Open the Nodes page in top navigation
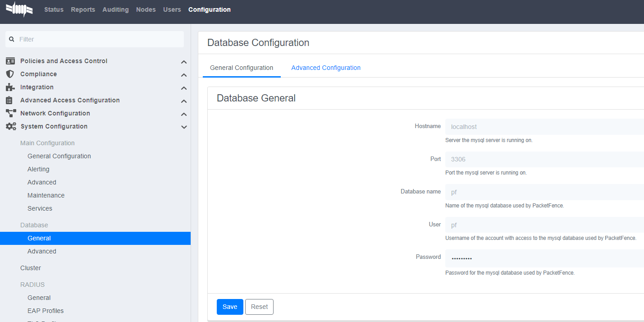Image resolution: width=644 pixels, height=322 pixels. (x=146, y=9)
